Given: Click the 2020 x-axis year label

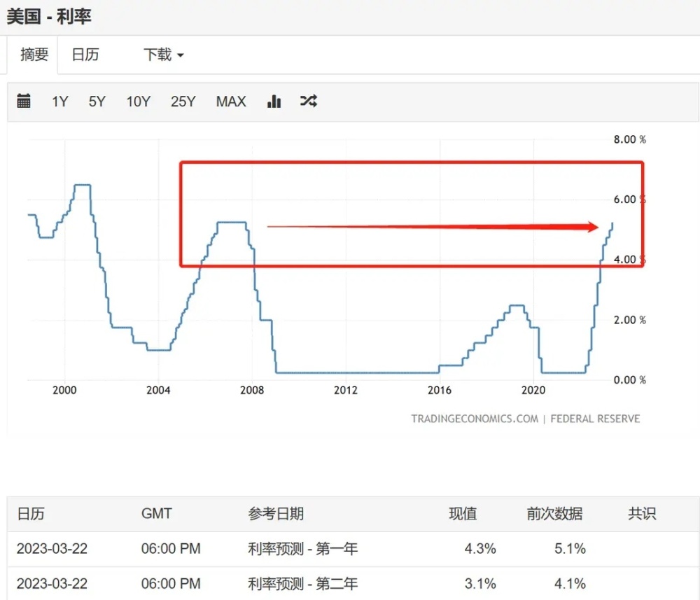Looking at the screenshot, I should pyautogui.click(x=533, y=390).
